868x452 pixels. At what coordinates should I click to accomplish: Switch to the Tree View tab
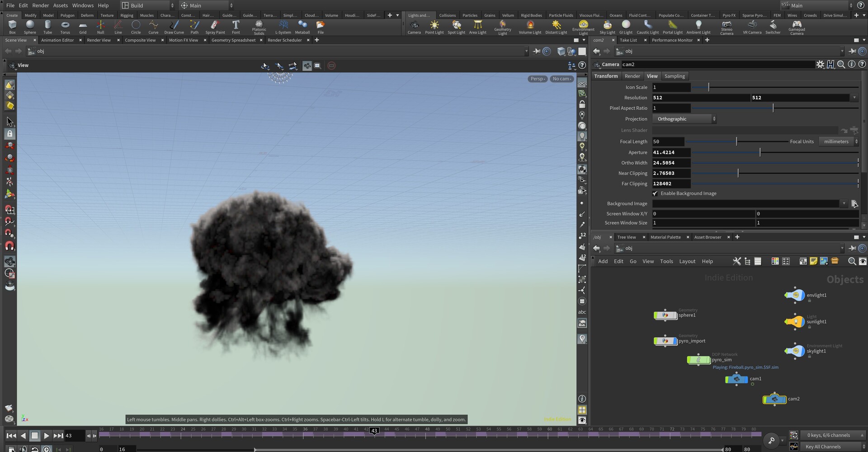coord(626,237)
